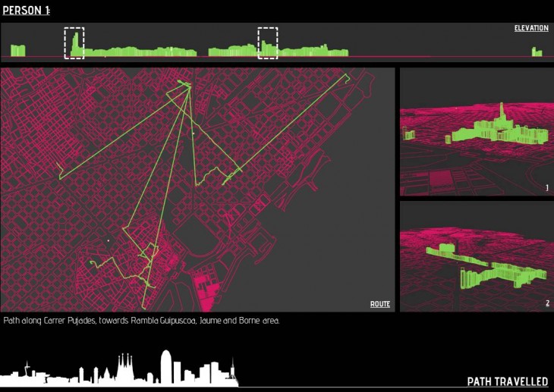Viewport: 554px width, 392px height.
Task: Open the ELEVATION label
Action: point(530,28)
